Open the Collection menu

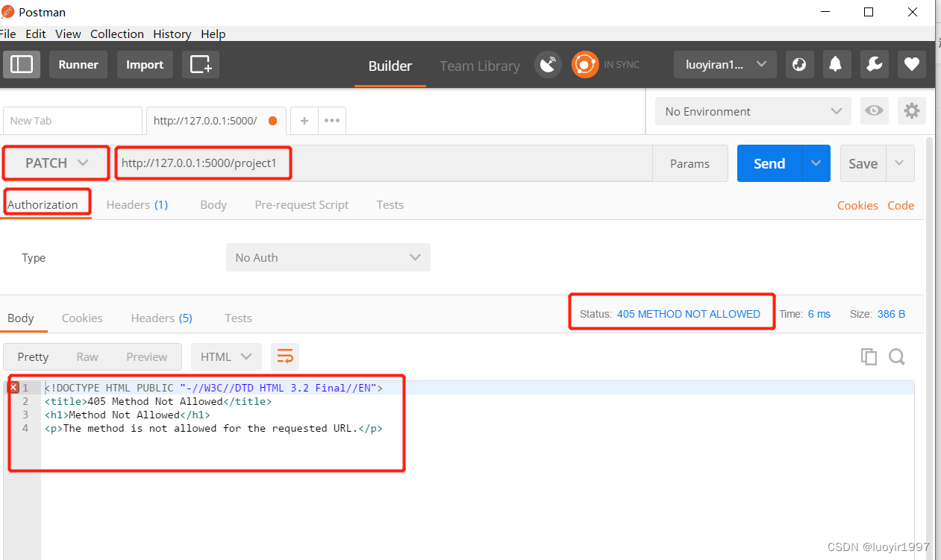pos(117,34)
